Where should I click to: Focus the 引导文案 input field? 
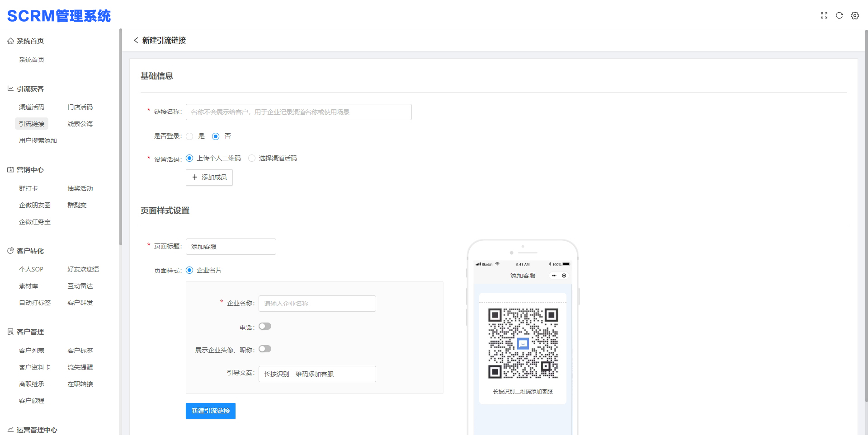point(317,374)
